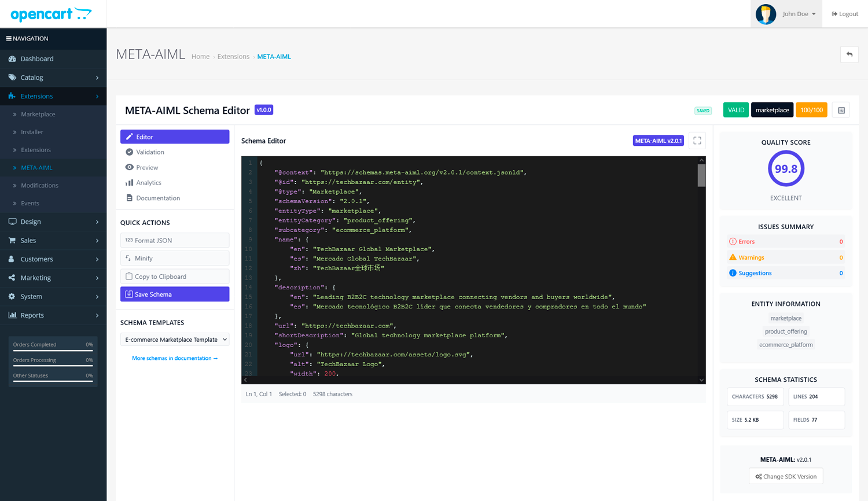Open the Analytics tab
The height and width of the screenshot is (501, 868).
coord(175,183)
